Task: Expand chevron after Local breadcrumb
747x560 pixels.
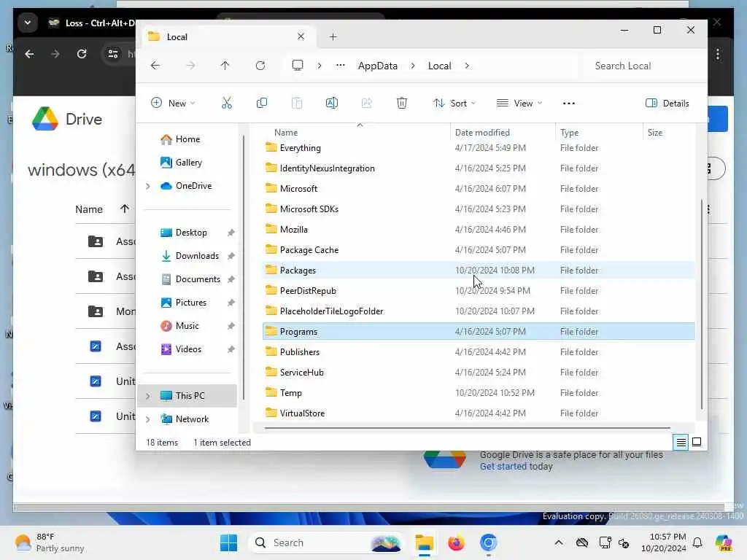Action: click(x=467, y=66)
